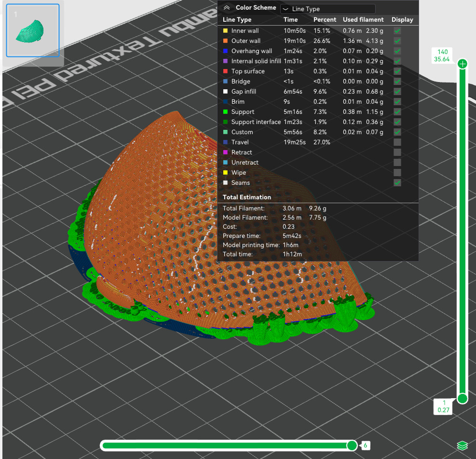Enable Unretract display checkbox
Viewport: 476px width, 459px height.
(x=397, y=162)
